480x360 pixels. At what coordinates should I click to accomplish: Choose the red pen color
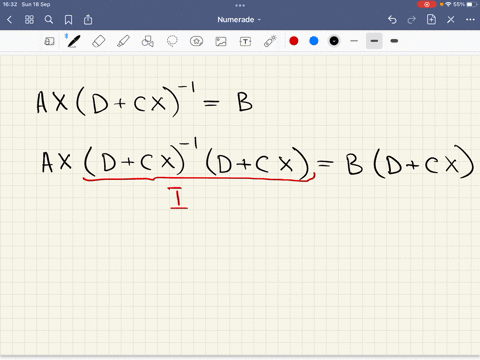(294, 41)
